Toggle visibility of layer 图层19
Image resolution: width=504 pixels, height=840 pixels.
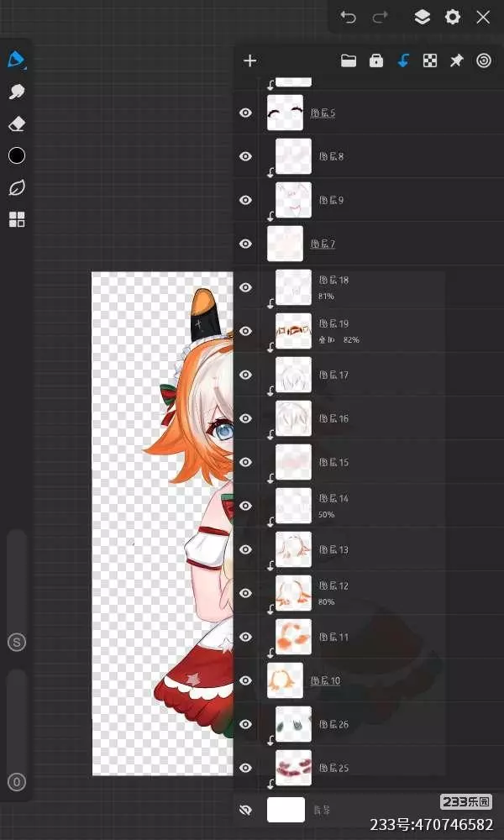(x=246, y=331)
